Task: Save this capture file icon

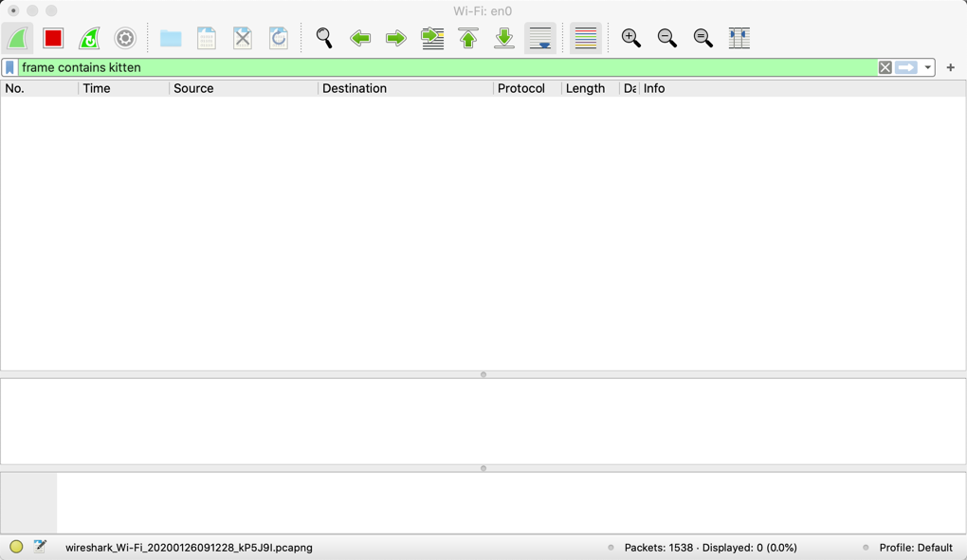Action: point(207,38)
